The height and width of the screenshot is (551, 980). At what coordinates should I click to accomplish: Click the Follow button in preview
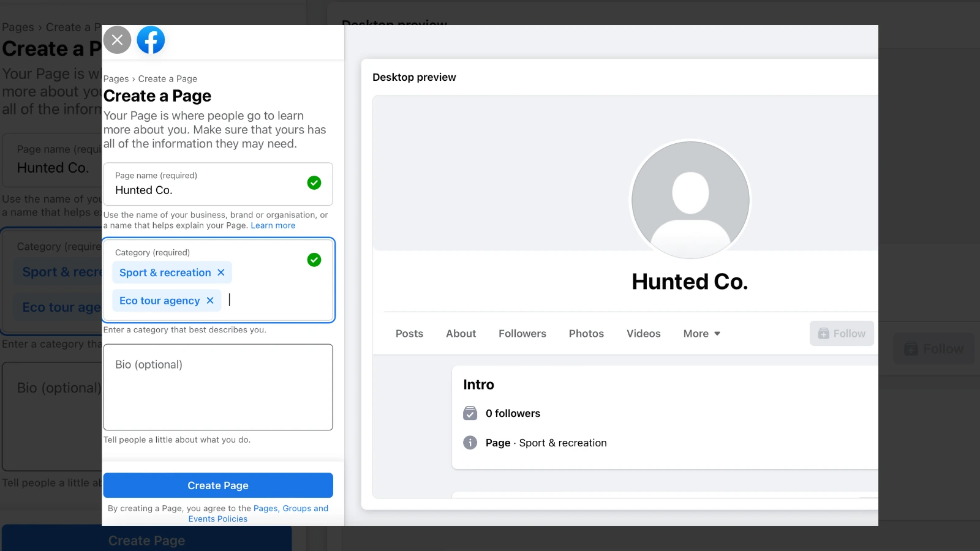click(x=842, y=334)
